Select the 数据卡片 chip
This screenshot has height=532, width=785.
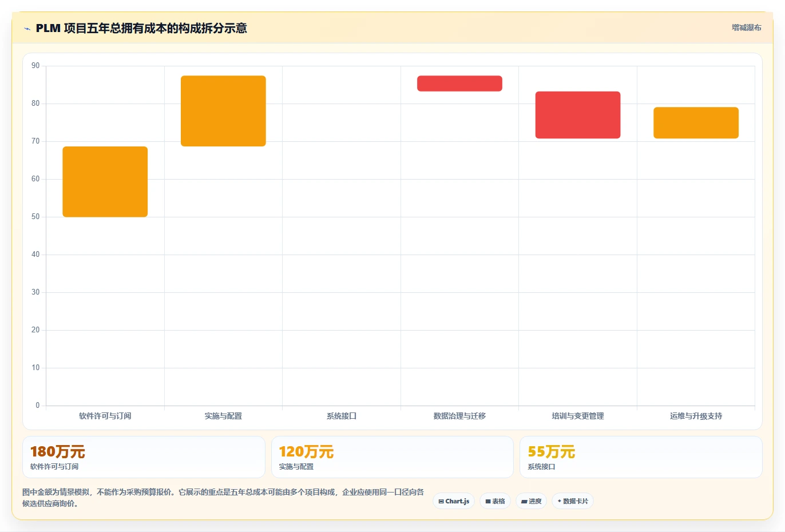point(573,501)
